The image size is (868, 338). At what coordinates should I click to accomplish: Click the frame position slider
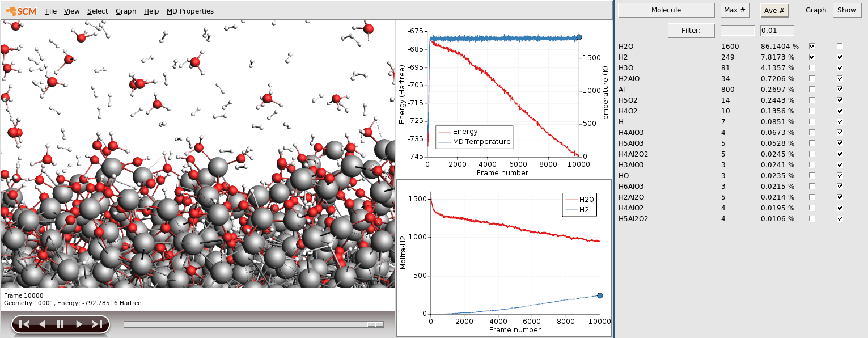point(254,324)
